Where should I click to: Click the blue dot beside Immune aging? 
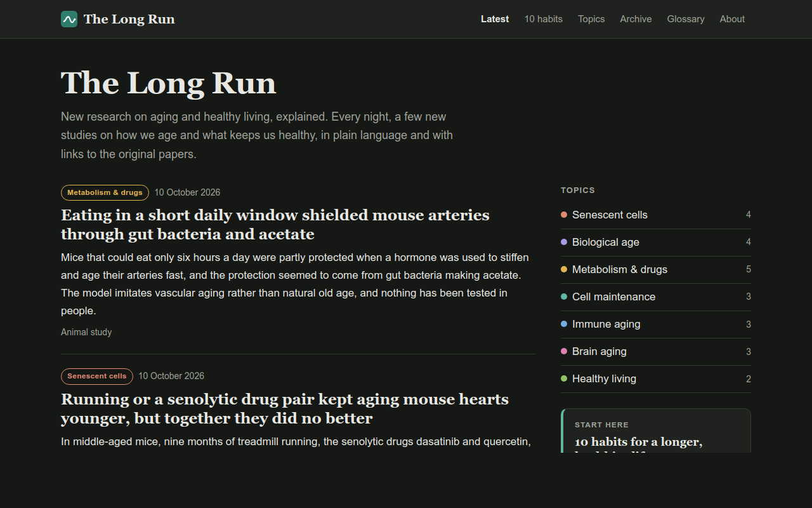(564, 324)
